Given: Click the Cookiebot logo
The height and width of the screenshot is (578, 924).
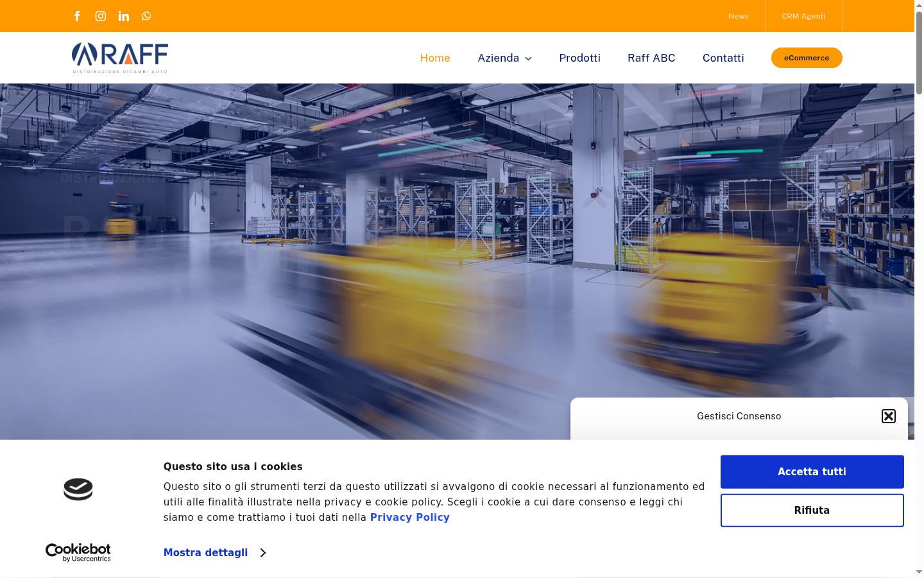Looking at the screenshot, I should click(78, 552).
